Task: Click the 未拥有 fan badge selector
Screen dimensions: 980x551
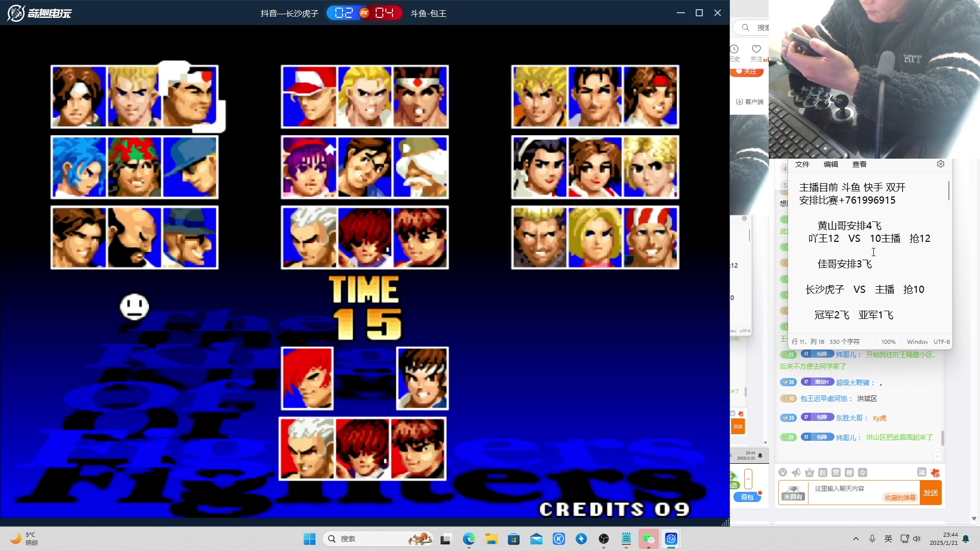Action: click(x=793, y=493)
